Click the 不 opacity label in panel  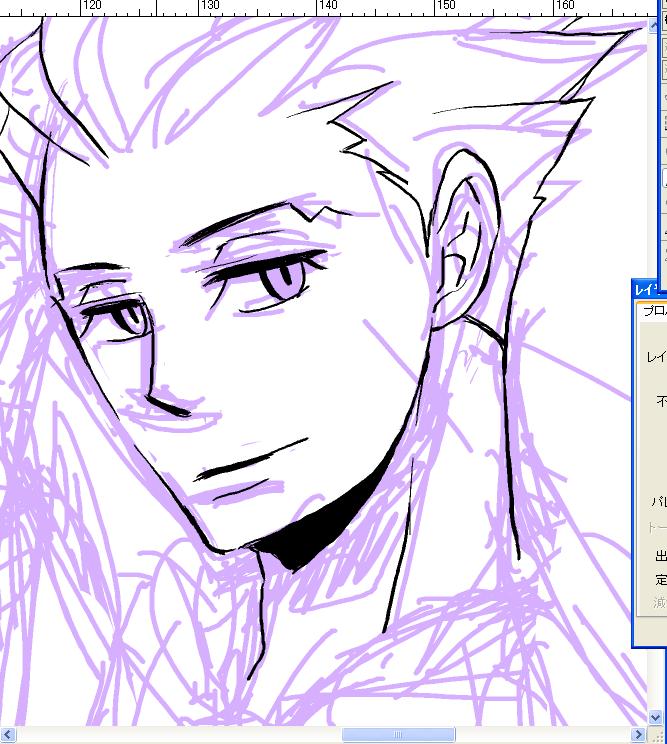tap(660, 401)
